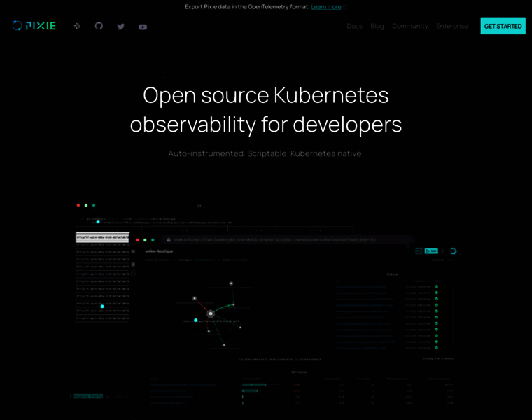The height and width of the screenshot is (420, 532).
Task: Open the Community nav item
Action: point(410,26)
